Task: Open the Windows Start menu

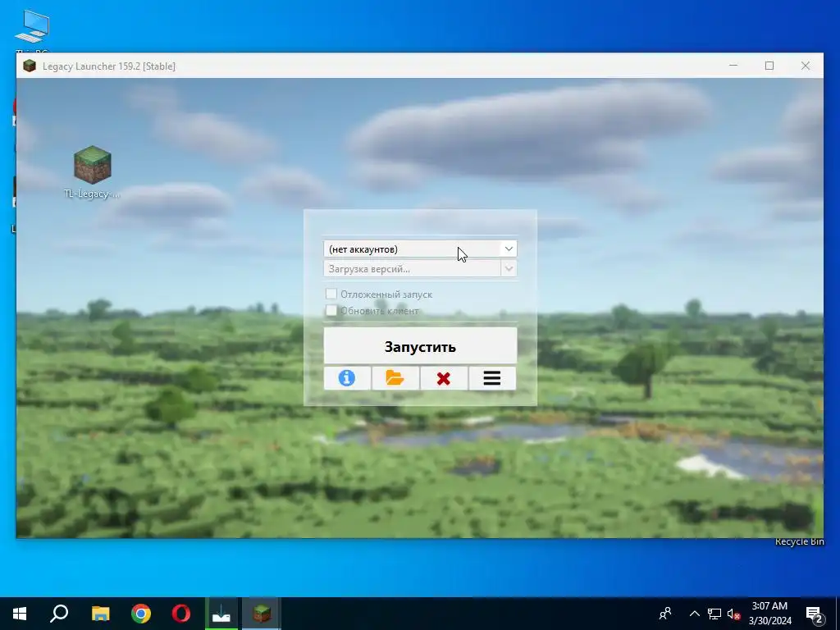Action: (20, 614)
